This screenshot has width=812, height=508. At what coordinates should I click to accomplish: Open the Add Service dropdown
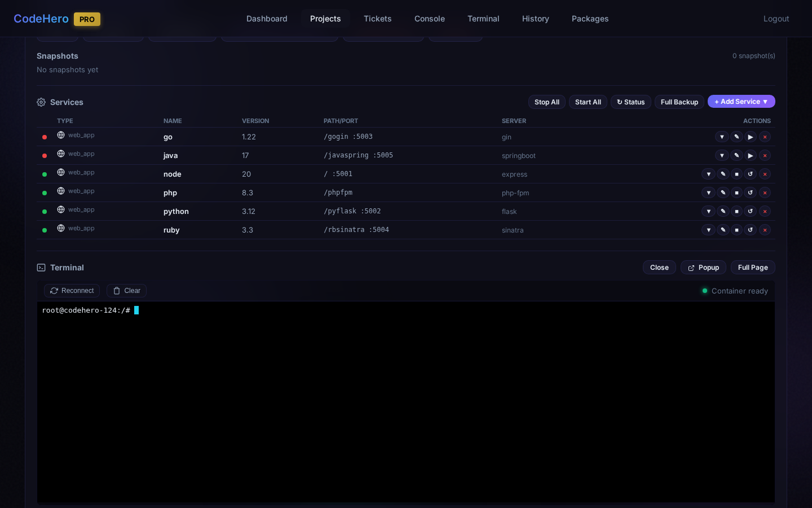click(741, 102)
